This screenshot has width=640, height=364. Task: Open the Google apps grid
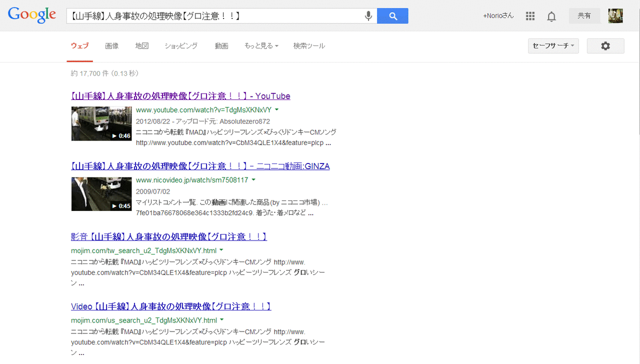(x=530, y=16)
